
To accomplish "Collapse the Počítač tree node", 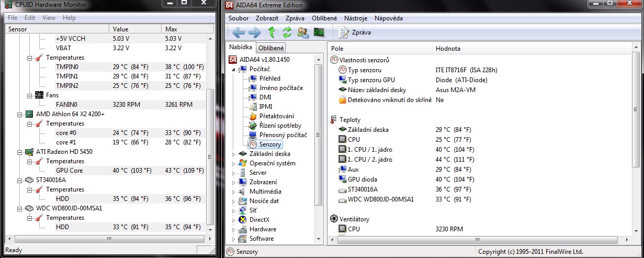I will click(x=234, y=69).
